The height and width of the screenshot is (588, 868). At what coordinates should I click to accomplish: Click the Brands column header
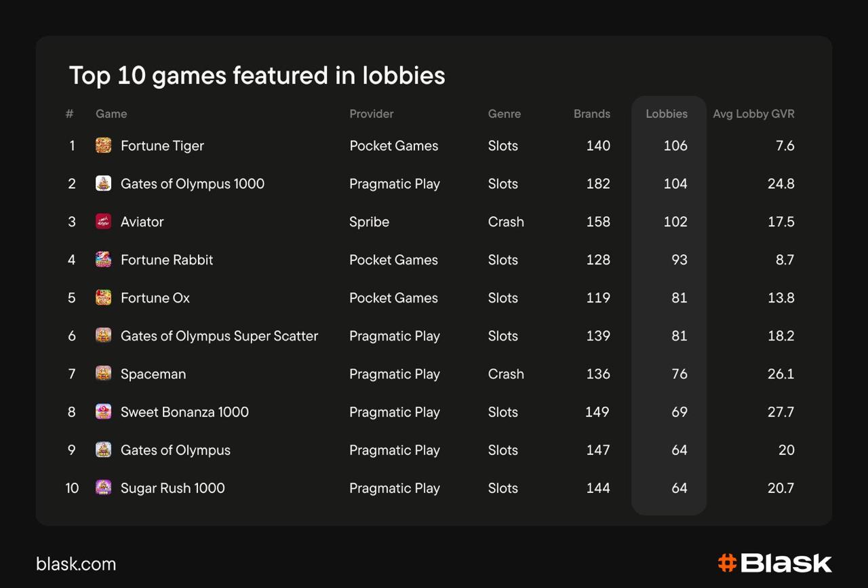click(591, 114)
